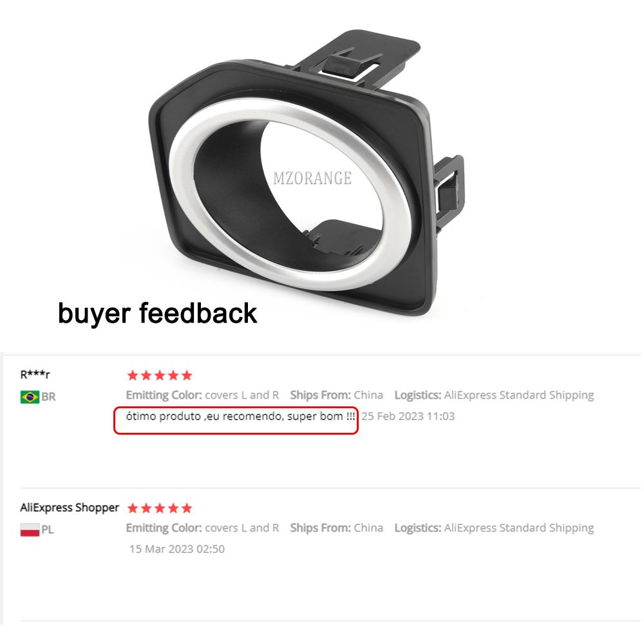Image resolution: width=644 pixels, height=644 pixels.
Task: Click Emitting Color label in first review
Action: (x=164, y=395)
